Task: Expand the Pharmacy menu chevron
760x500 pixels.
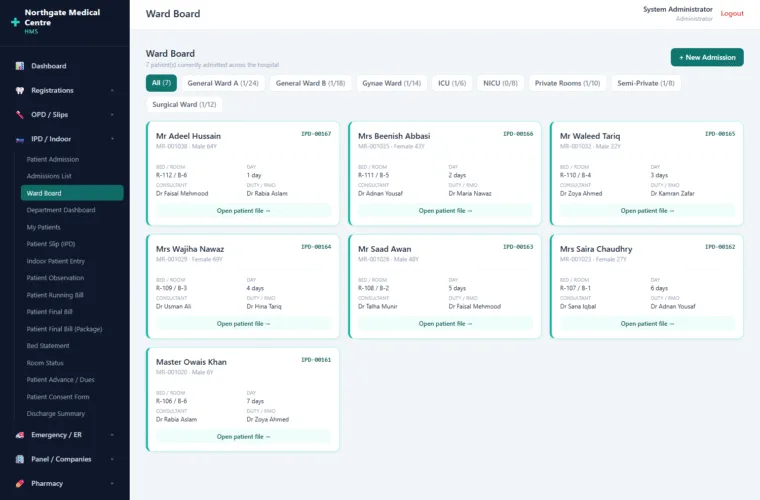Action: (x=112, y=483)
